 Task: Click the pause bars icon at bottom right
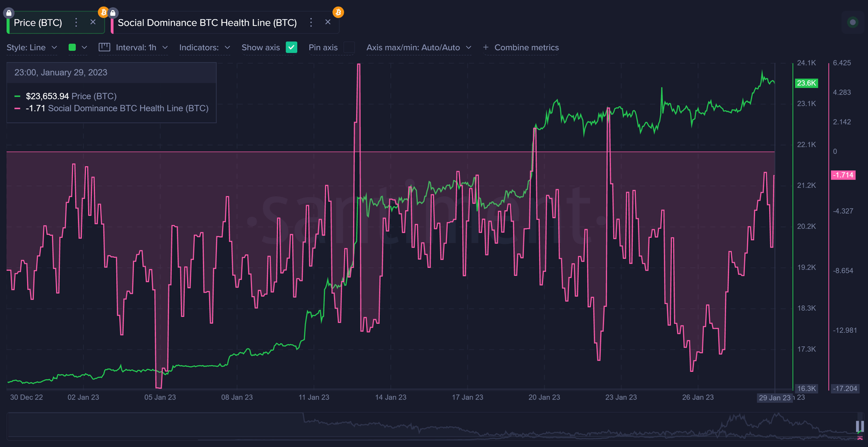click(860, 427)
